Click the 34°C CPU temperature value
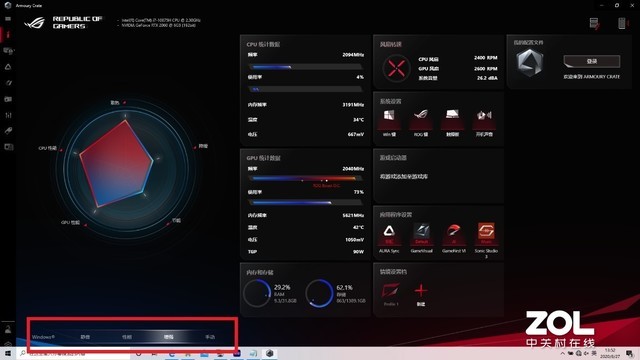This screenshot has width=640, height=360. tap(358, 120)
